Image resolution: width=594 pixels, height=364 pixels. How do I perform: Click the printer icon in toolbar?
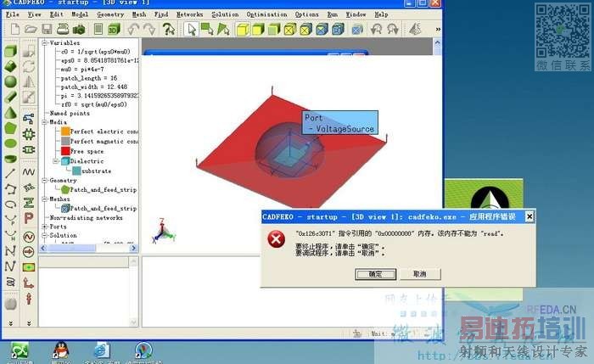[x=63, y=29]
